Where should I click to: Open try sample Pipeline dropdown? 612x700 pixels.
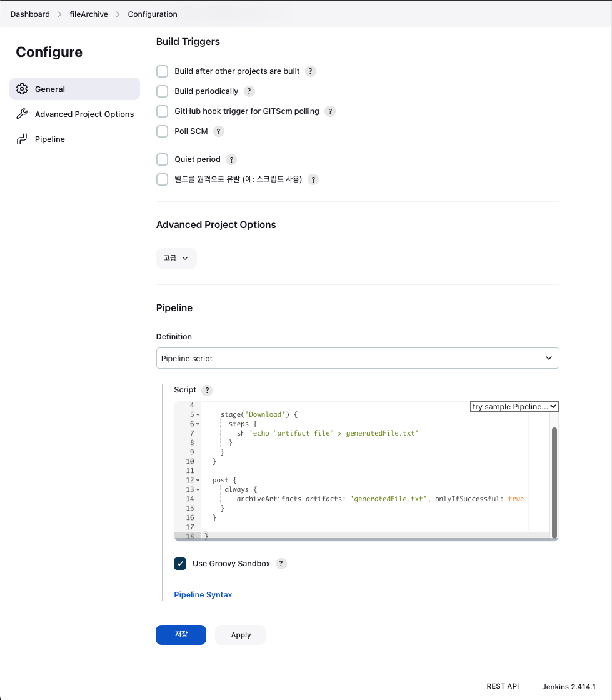[x=514, y=407]
